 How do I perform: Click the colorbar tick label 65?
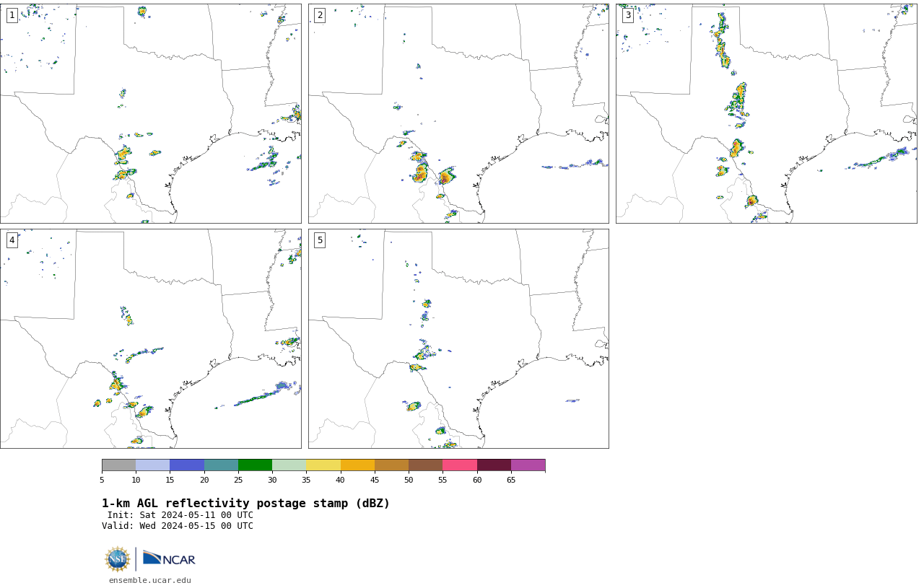click(x=511, y=480)
